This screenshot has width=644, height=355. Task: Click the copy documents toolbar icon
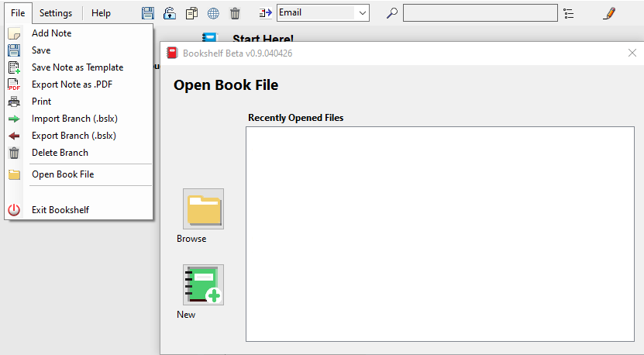click(x=191, y=13)
